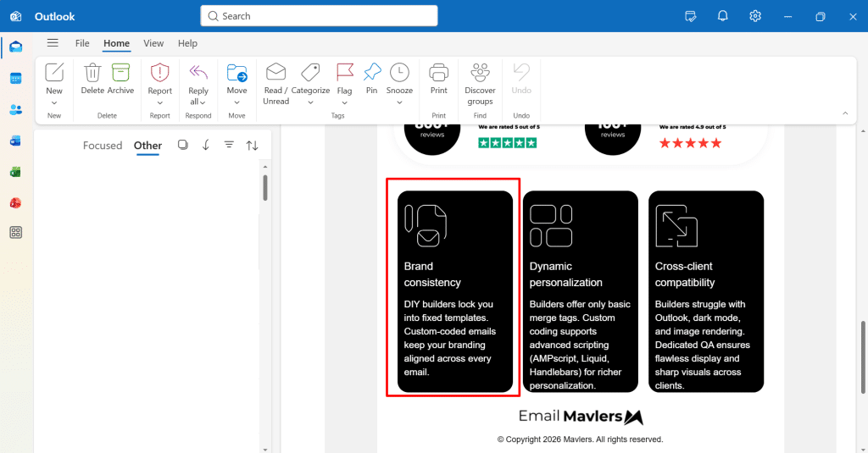Screen dimensions: 868x453
Task: Expand the New mail dropdown arrow
Action: (x=54, y=103)
